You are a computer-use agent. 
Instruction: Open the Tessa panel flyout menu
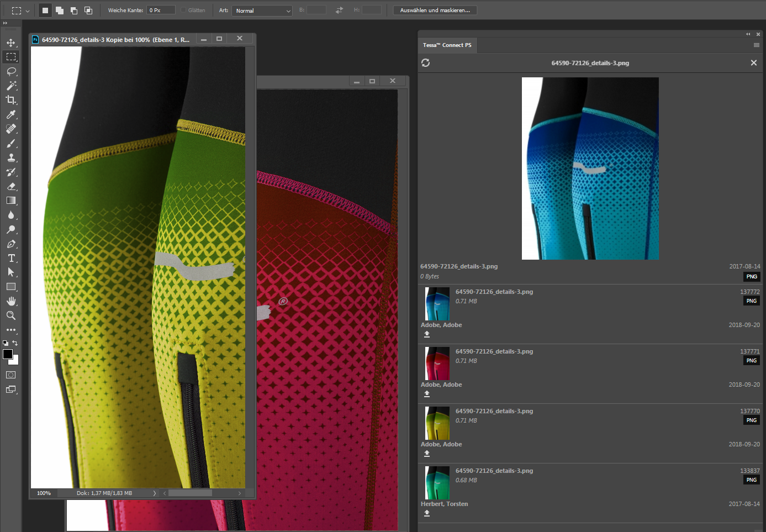(756, 45)
